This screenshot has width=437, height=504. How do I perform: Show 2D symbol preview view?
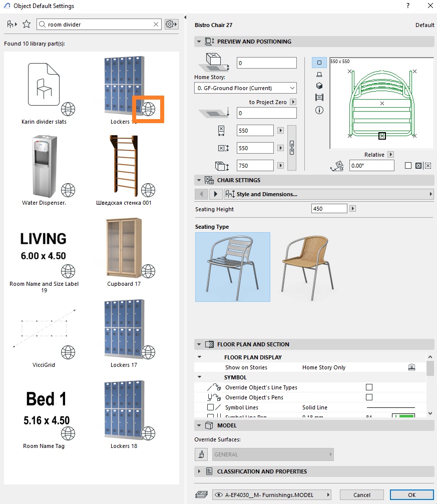(x=319, y=63)
